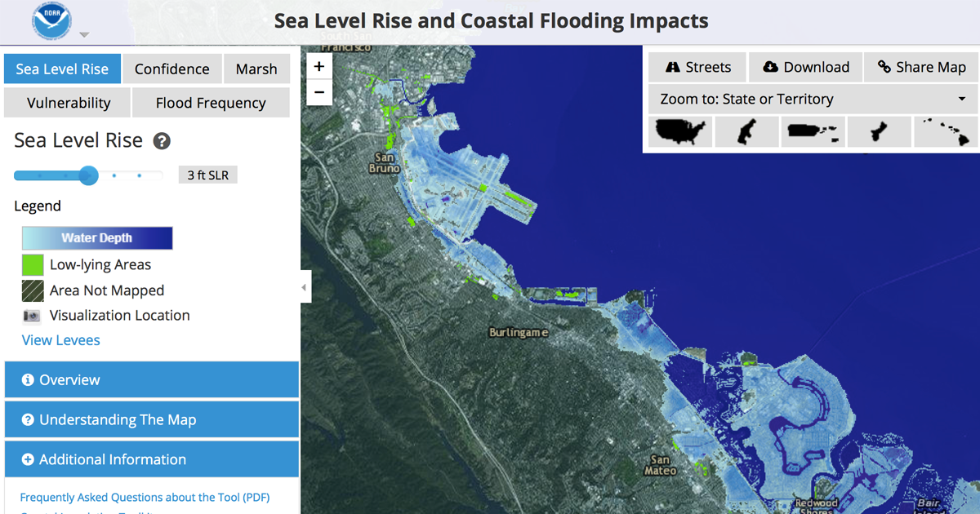Click the chain link icon on Share Map
Screen dimensions: 980x514
click(x=884, y=67)
